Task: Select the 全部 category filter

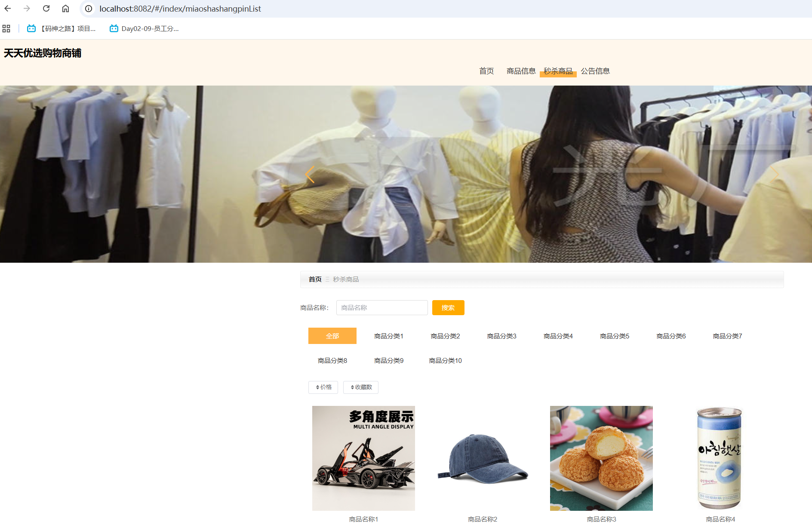Action: (x=332, y=336)
